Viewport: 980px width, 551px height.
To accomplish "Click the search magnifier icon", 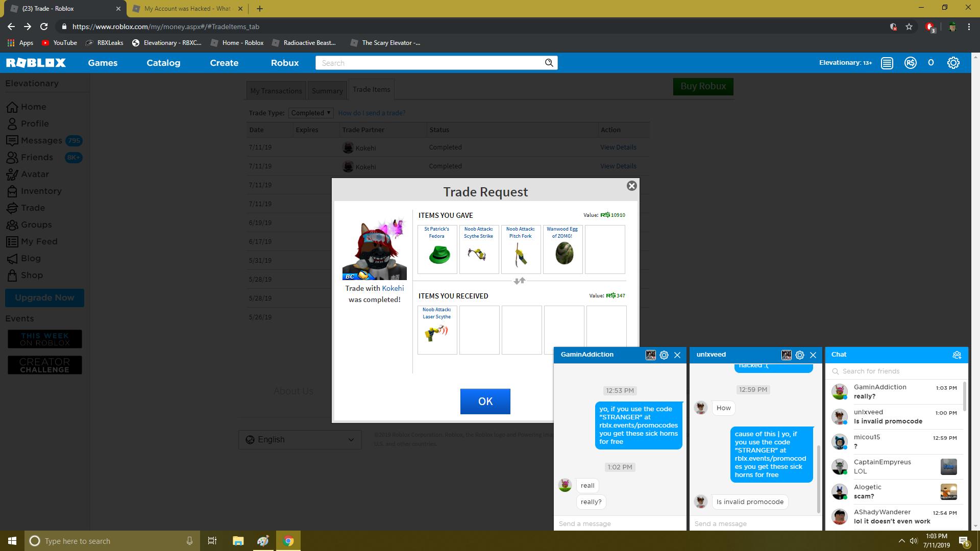I will (x=549, y=63).
